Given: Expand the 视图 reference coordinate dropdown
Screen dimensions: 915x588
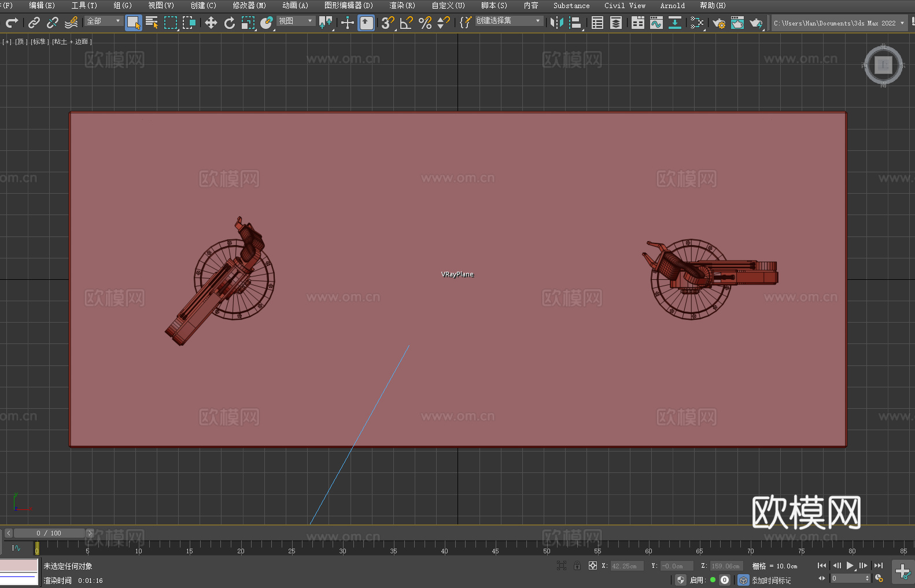Looking at the screenshot, I should click(296, 21).
